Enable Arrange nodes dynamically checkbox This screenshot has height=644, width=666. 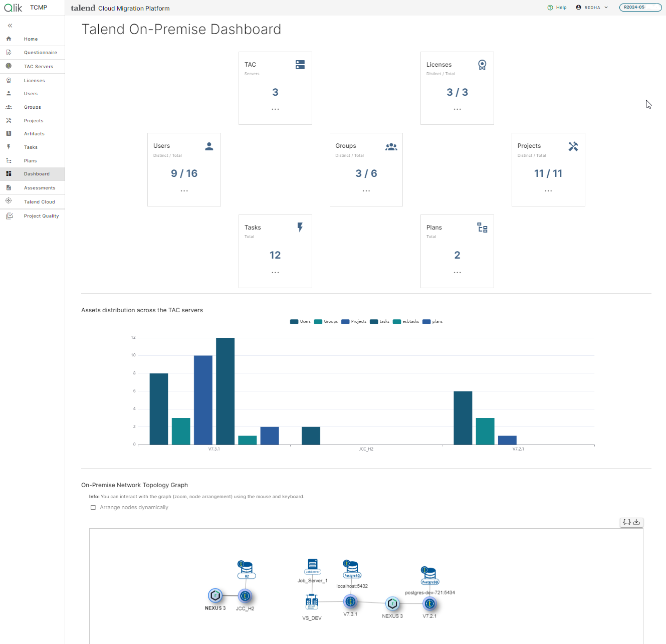pyautogui.click(x=93, y=507)
